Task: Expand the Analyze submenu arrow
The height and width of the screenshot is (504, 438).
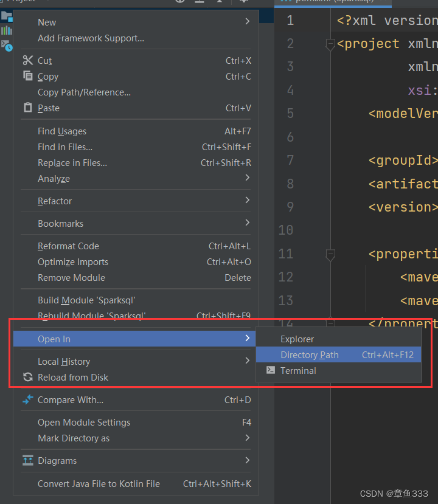Action: pyautogui.click(x=248, y=178)
